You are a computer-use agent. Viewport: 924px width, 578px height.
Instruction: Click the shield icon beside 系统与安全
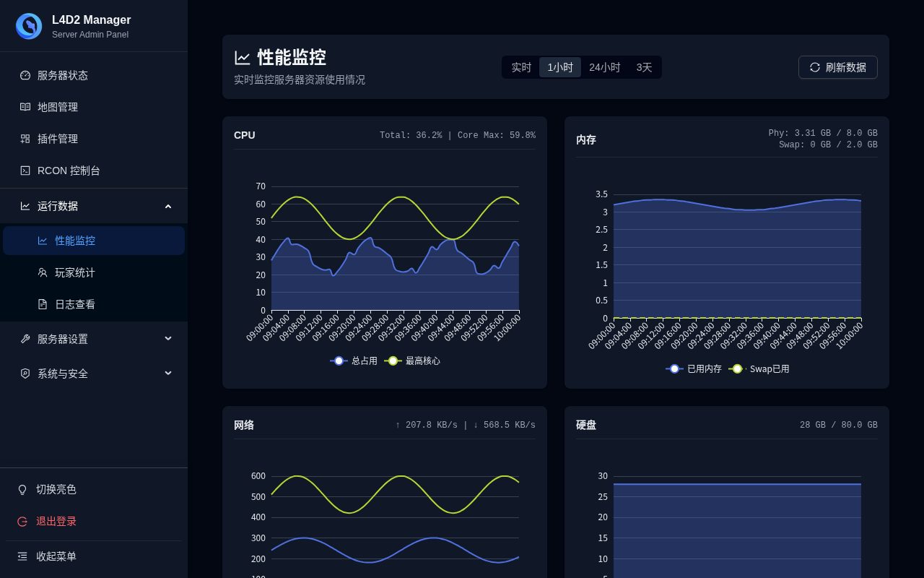point(25,374)
